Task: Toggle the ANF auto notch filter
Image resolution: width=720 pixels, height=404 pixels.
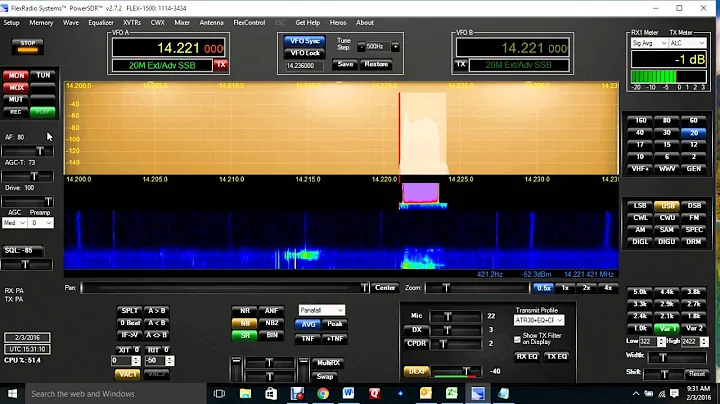Action: tap(271, 311)
